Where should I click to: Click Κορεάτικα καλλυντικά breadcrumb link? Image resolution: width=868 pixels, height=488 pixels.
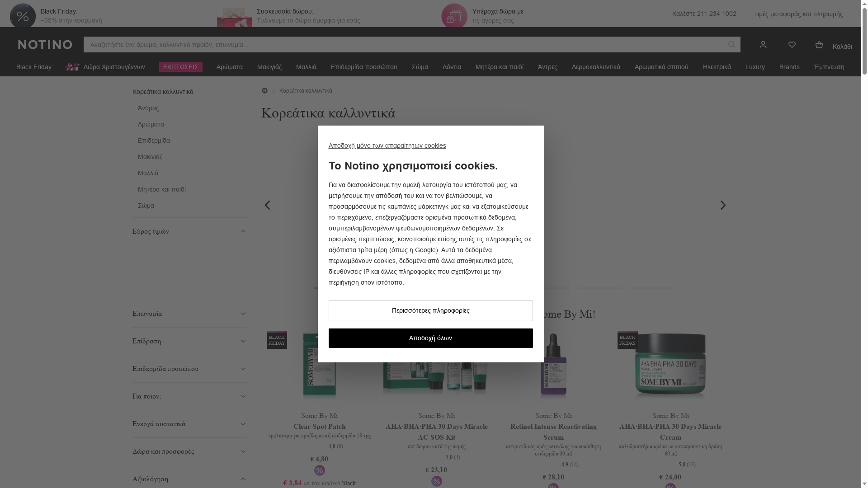[x=306, y=91]
